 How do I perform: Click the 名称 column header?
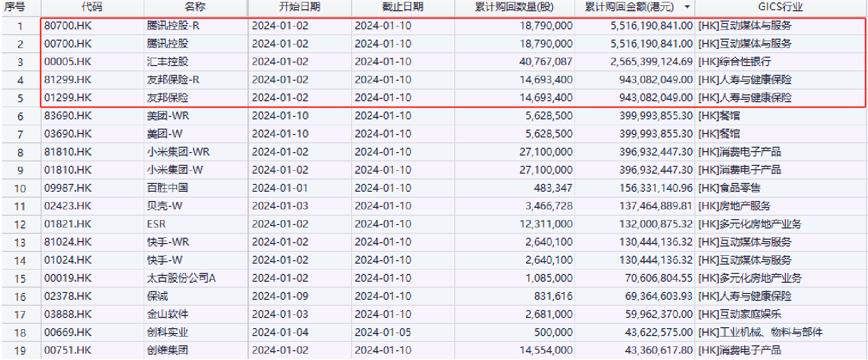pos(195,7)
